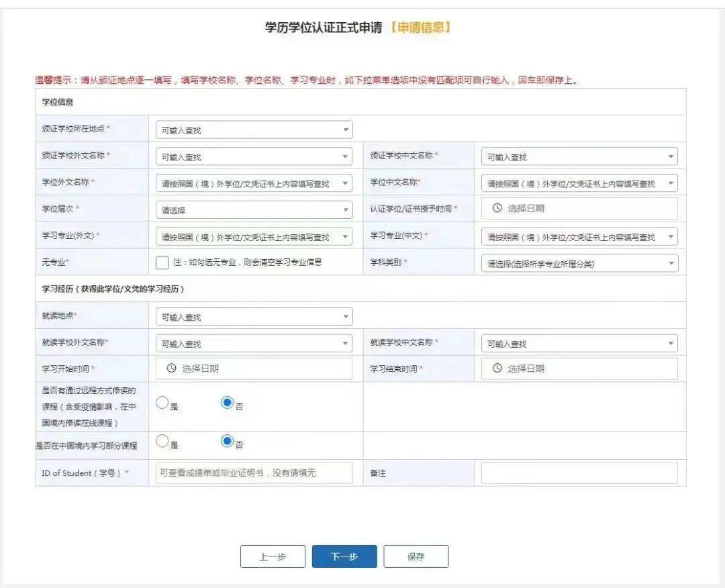Click into the 备注 text field

point(579,473)
